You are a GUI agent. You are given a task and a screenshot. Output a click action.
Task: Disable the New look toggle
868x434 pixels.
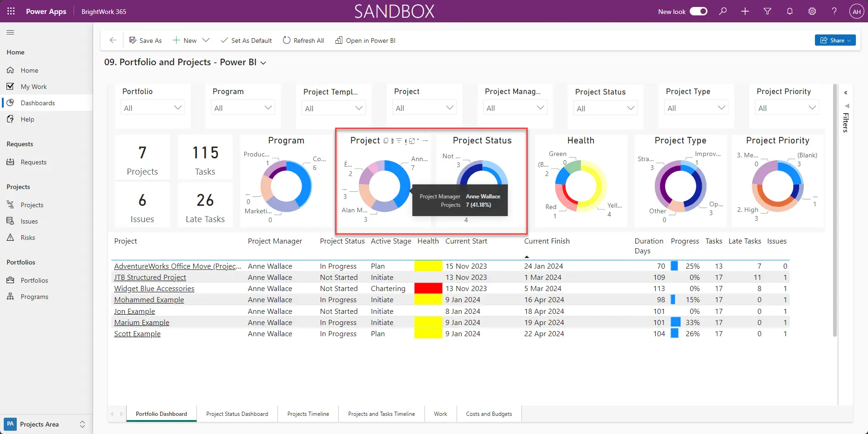click(698, 11)
